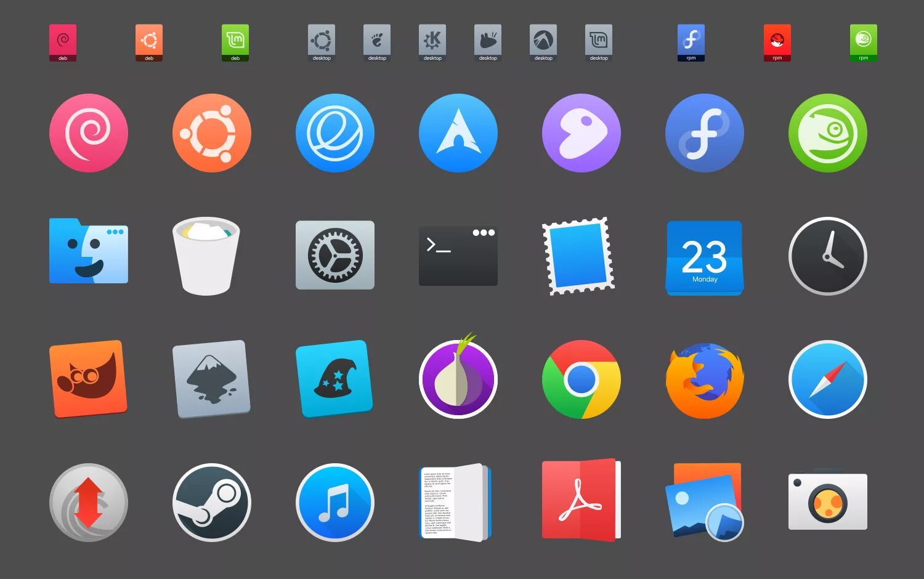The height and width of the screenshot is (579, 924).
Task: Open the full white trash bin
Action: point(206,256)
